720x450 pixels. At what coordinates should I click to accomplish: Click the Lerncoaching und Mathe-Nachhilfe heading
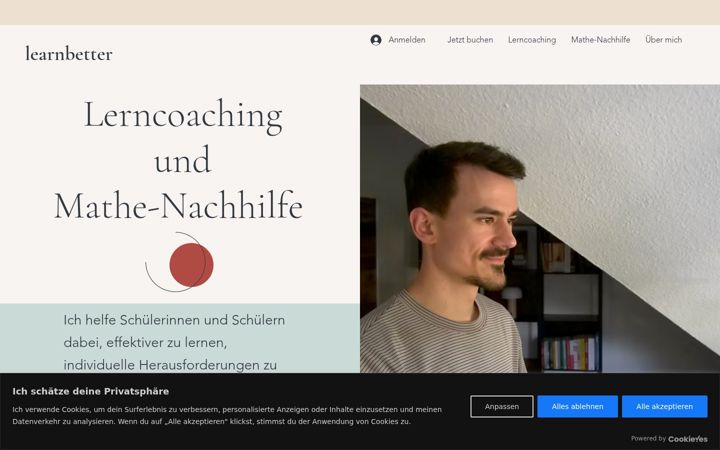(x=179, y=160)
